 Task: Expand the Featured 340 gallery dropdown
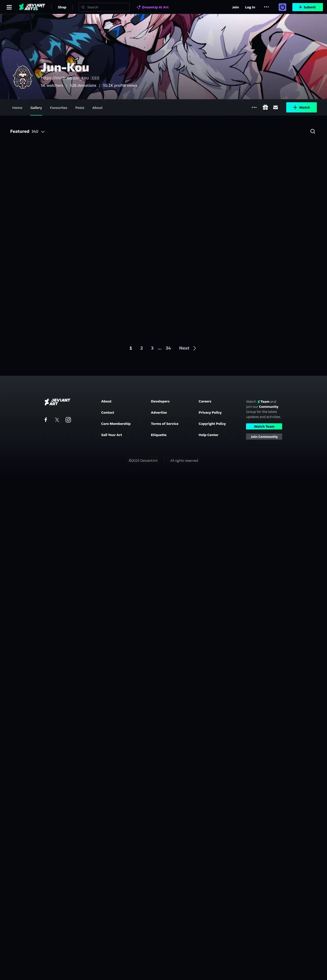point(28,131)
